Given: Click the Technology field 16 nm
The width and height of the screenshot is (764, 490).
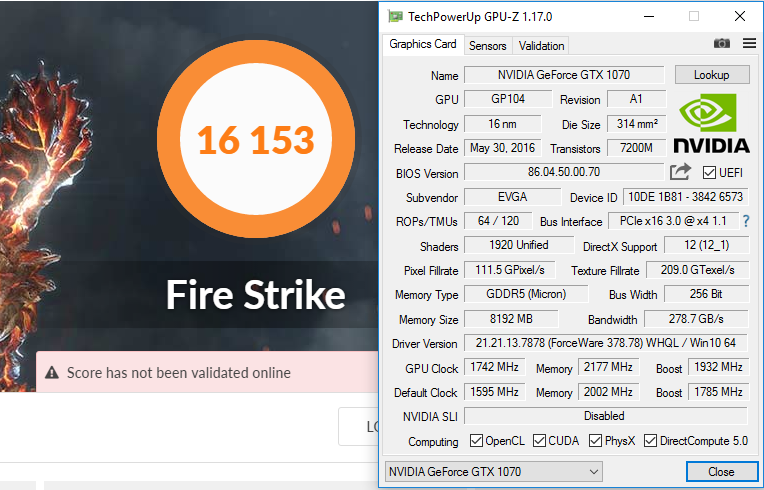Looking at the screenshot, I should click(x=502, y=124).
